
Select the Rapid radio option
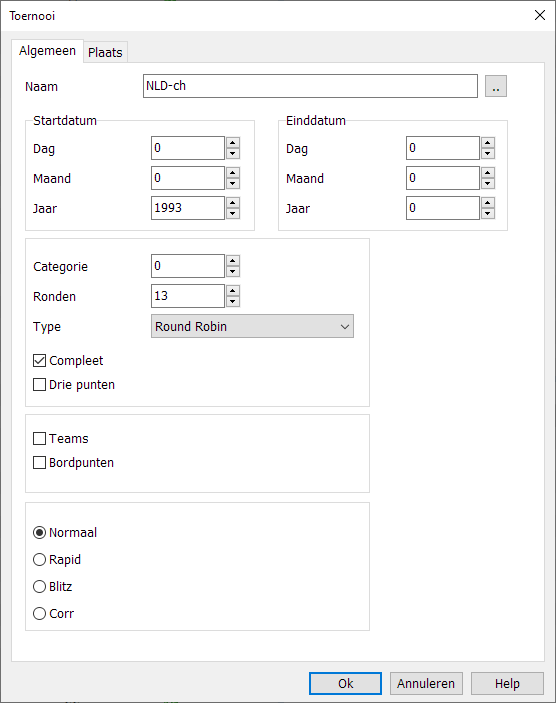(x=39, y=560)
